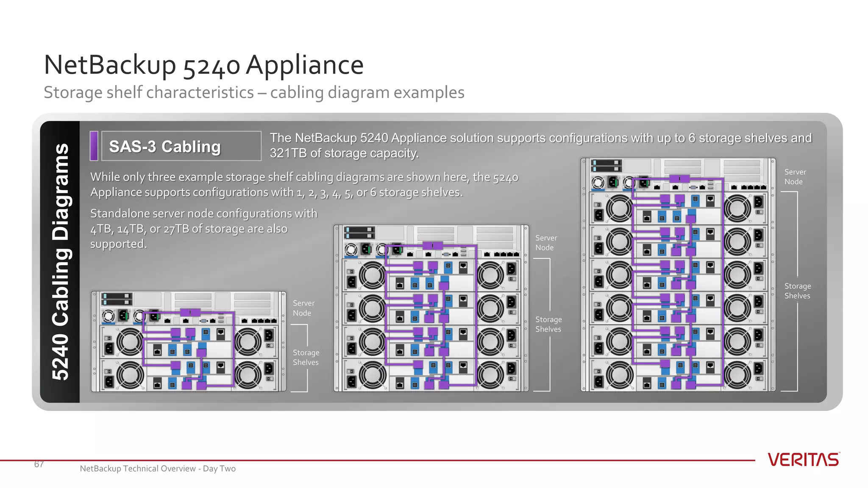This screenshot has width=868, height=488.
Task: Click the vertical '5240 Cabling Diagrams' banner
Action: pyautogui.click(x=60, y=262)
